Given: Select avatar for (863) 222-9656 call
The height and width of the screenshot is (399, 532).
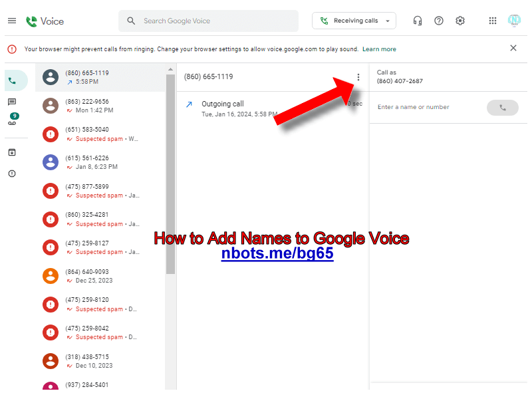Looking at the screenshot, I should pos(51,106).
